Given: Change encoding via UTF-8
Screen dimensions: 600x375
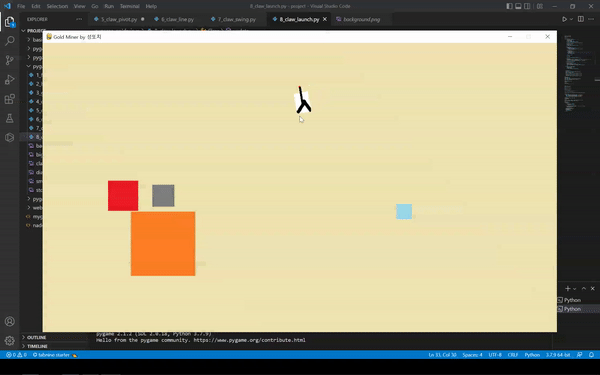Looking at the screenshot, I should 495,355.
